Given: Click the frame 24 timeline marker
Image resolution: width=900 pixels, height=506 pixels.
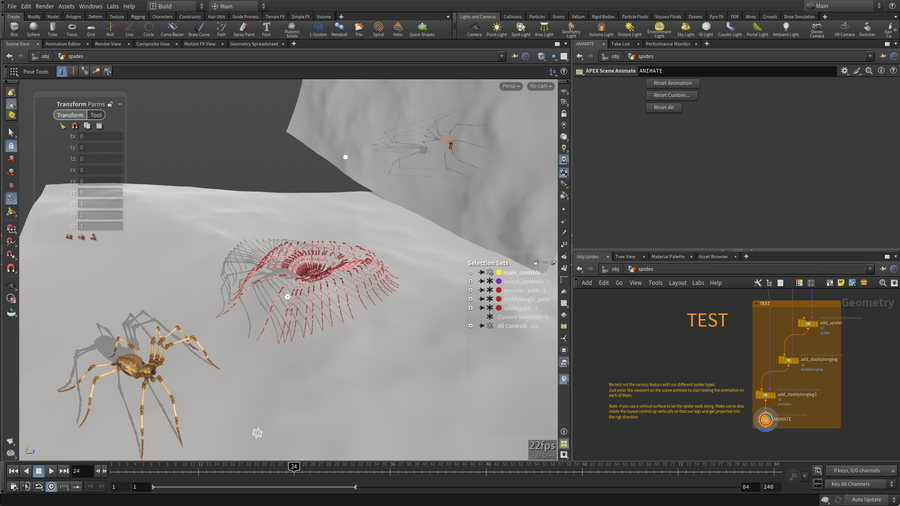Looking at the screenshot, I should pyautogui.click(x=294, y=466).
